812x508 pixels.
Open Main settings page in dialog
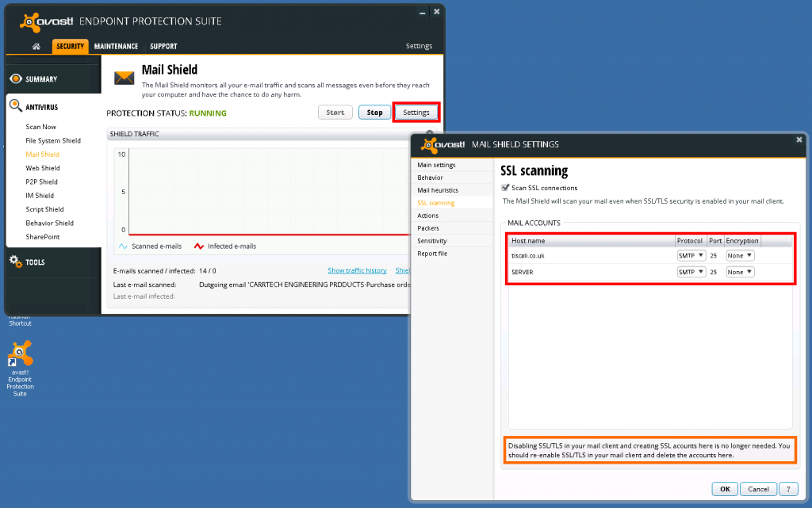click(x=437, y=165)
